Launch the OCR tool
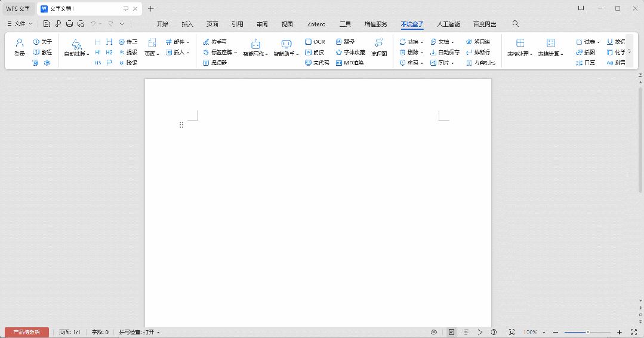 pos(315,42)
